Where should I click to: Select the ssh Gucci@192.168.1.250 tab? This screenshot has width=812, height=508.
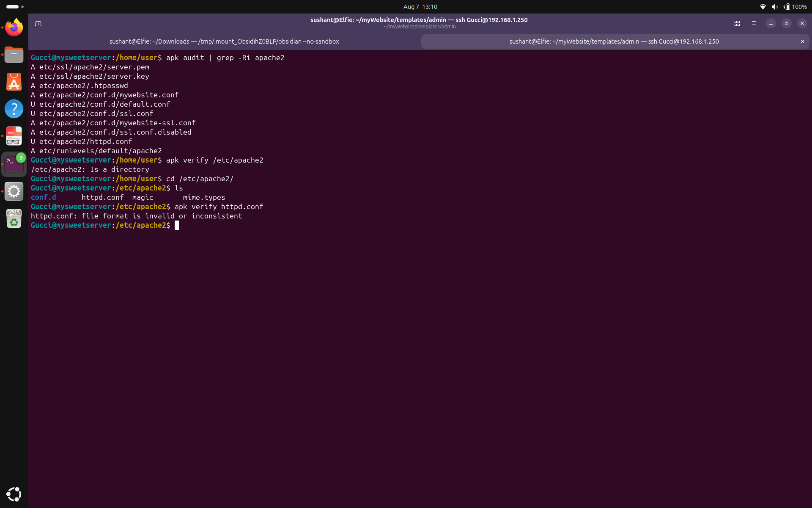pos(614,41)
